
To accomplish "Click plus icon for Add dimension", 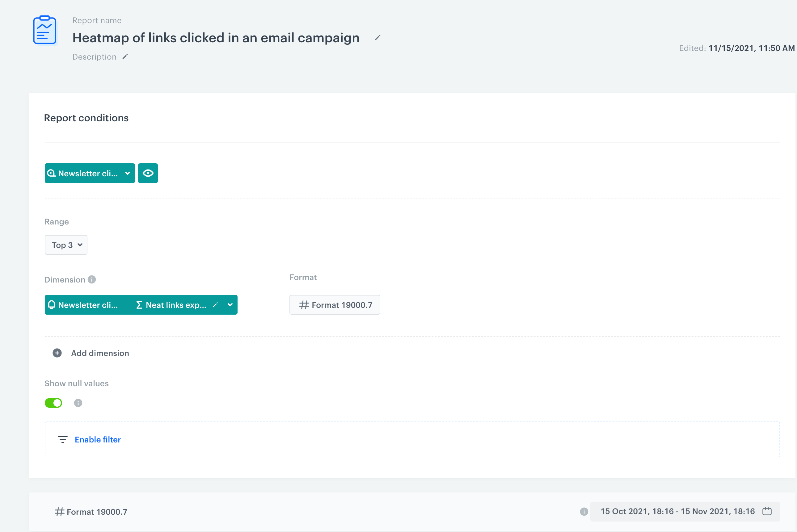I will (57, 353).
